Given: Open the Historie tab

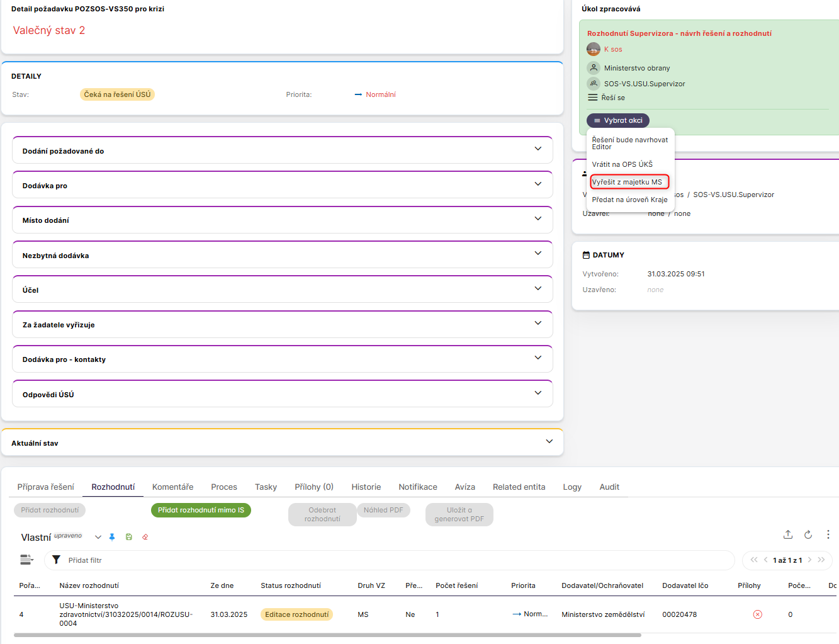Looking at the screenshot, I should (366, 487).
